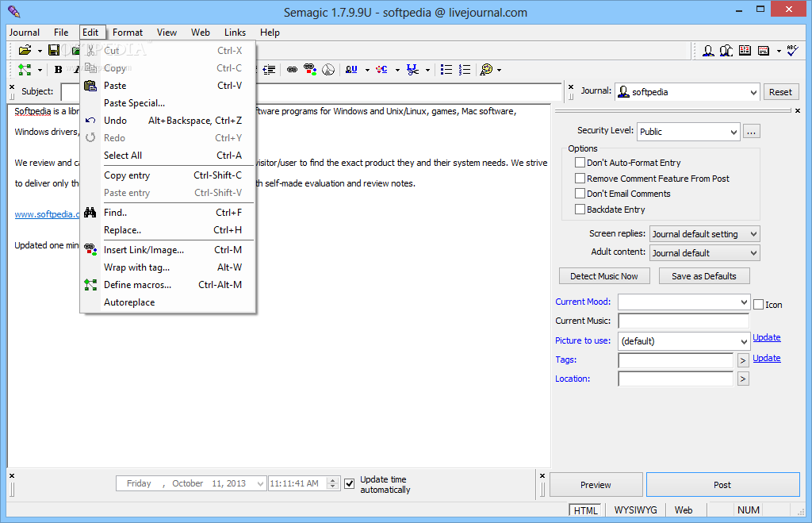Click binoculars Find icon in Edit menu
The width and height of the screenshot is (812, 523).
pyautogui.click(x=90, y=213)
